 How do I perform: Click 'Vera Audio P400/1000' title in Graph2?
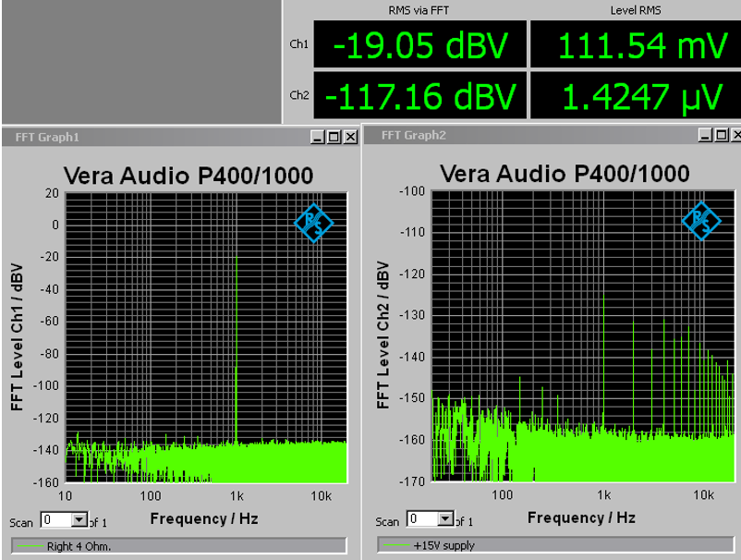[x=565, y=174]
